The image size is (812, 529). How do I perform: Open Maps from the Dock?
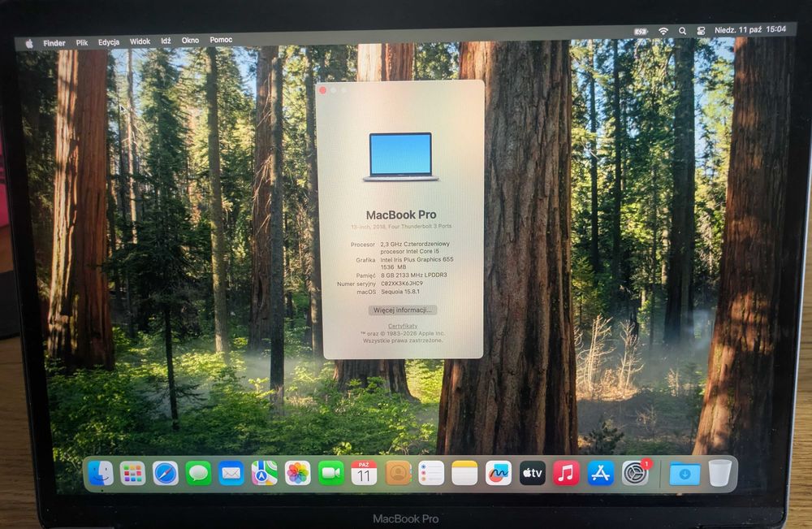coord(264,473)
